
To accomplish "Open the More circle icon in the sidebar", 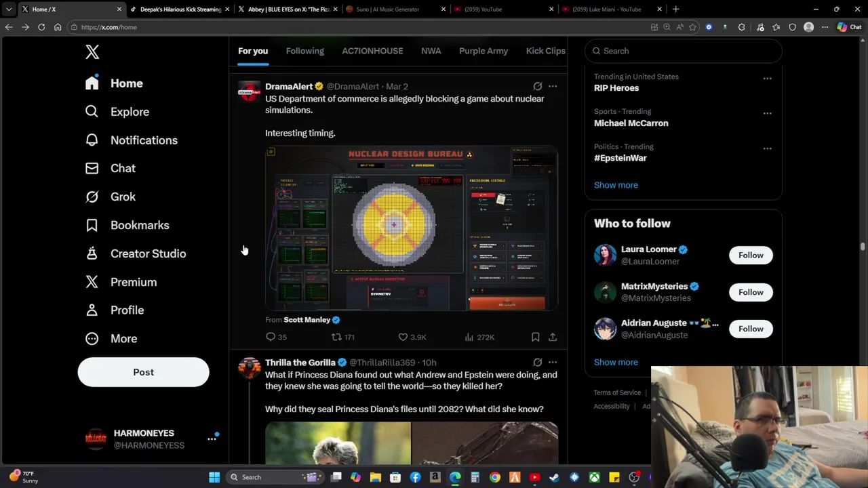I will tap(92, 338).
